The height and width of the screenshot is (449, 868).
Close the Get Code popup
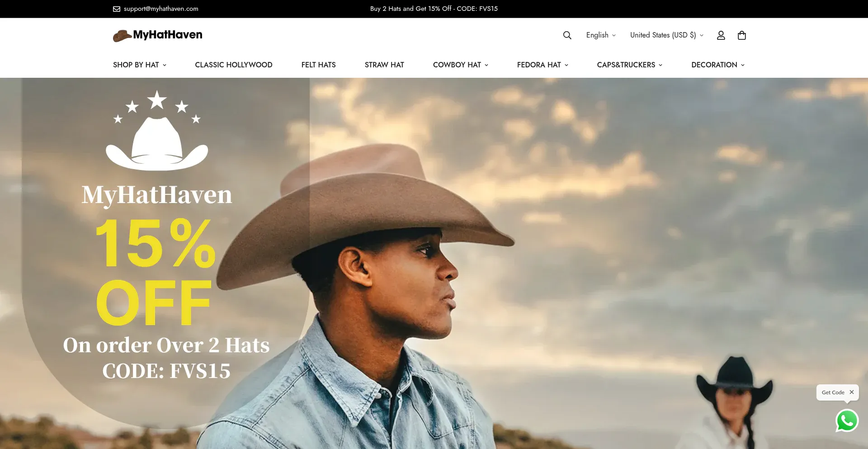click(x=852, y=392)
